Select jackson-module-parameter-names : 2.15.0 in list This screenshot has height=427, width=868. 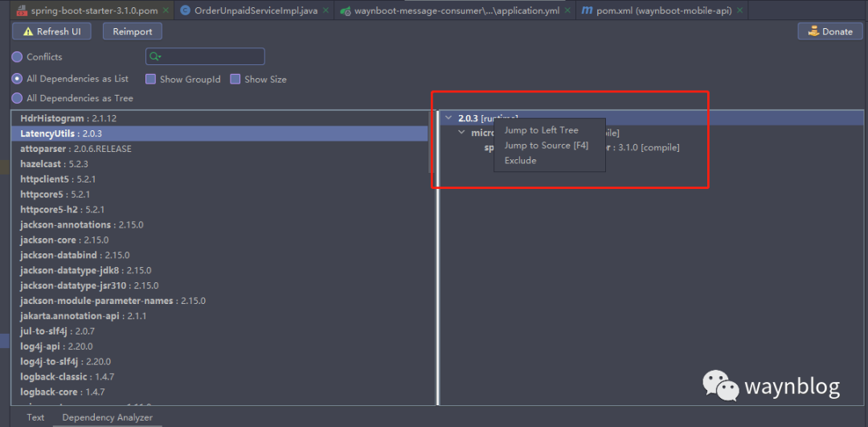pos(219,301)
